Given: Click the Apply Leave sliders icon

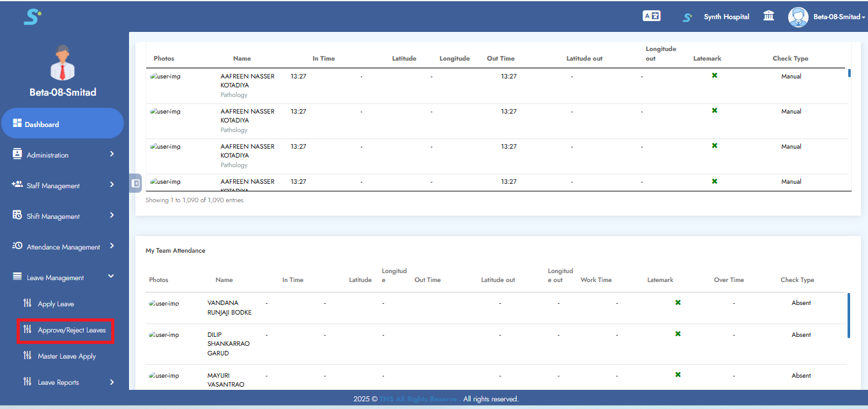Looking at the screenshot, I should click(x=27, y=304).
